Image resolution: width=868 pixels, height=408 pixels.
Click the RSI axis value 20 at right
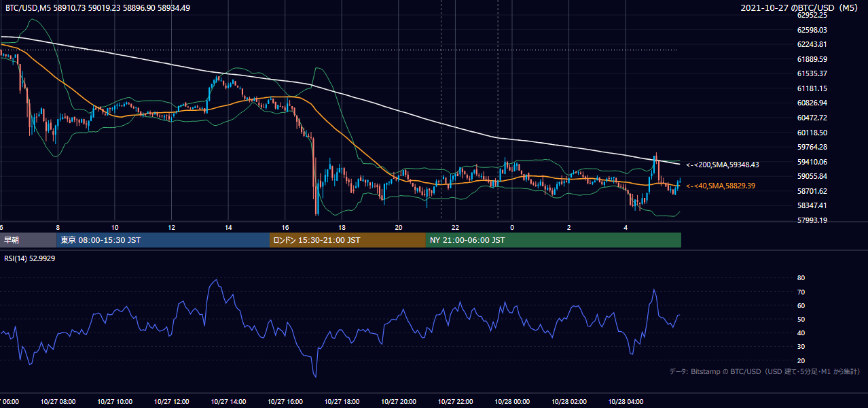801,360
